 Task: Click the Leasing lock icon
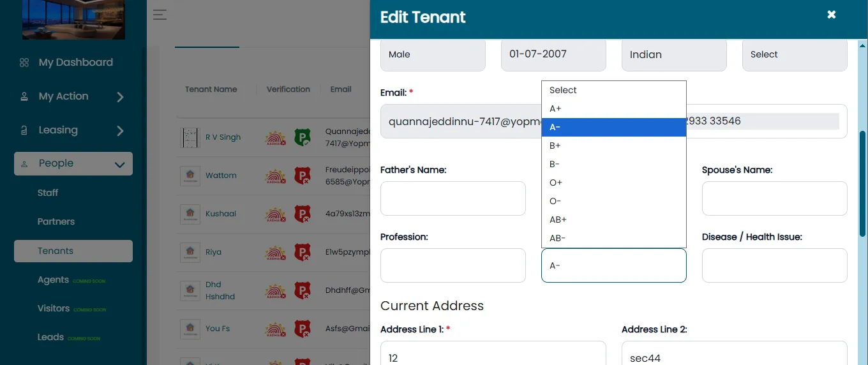[24, 130]
